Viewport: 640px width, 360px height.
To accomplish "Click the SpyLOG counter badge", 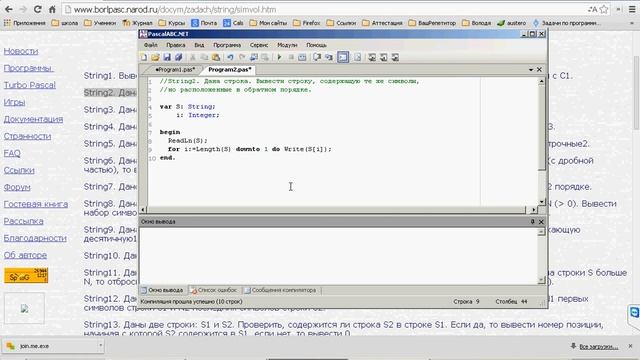I will click(x=26, y=276).
